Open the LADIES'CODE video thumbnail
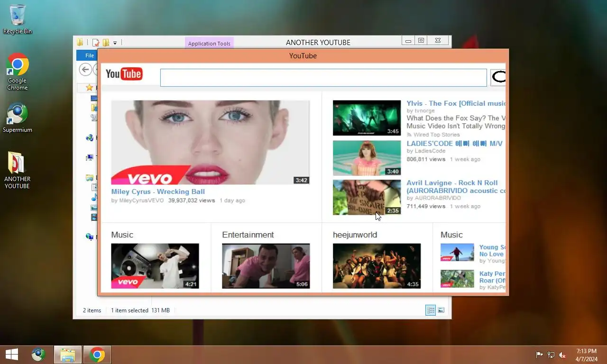 (x=367, y=158)
